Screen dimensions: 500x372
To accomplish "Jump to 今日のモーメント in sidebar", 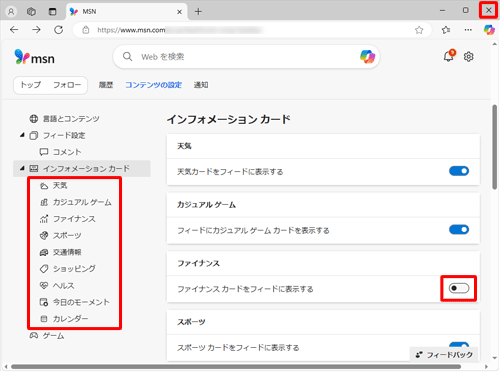I will pyautogui.click(x=75, y=302).
